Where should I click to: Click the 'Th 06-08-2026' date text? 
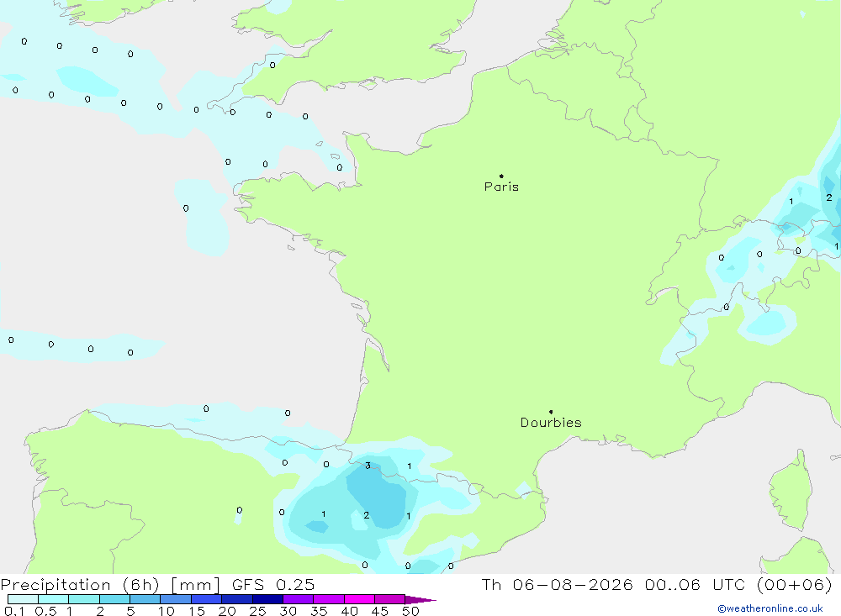click(557, 584)
